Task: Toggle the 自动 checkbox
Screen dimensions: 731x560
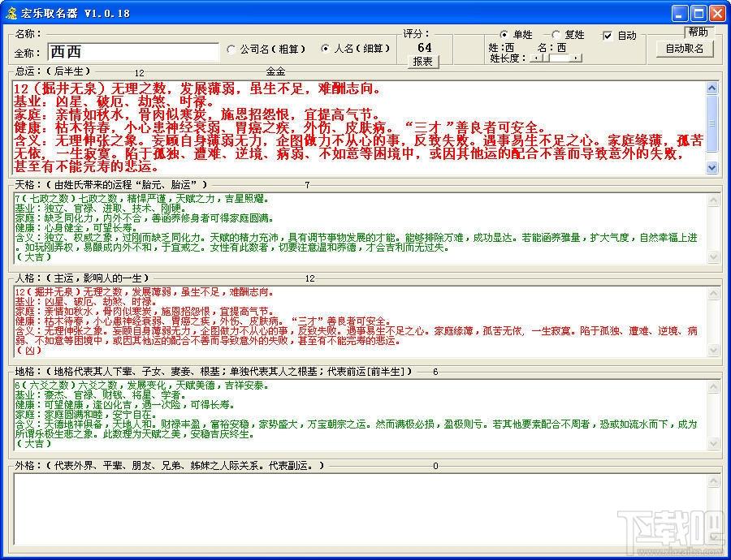Action: pos(620,36)
